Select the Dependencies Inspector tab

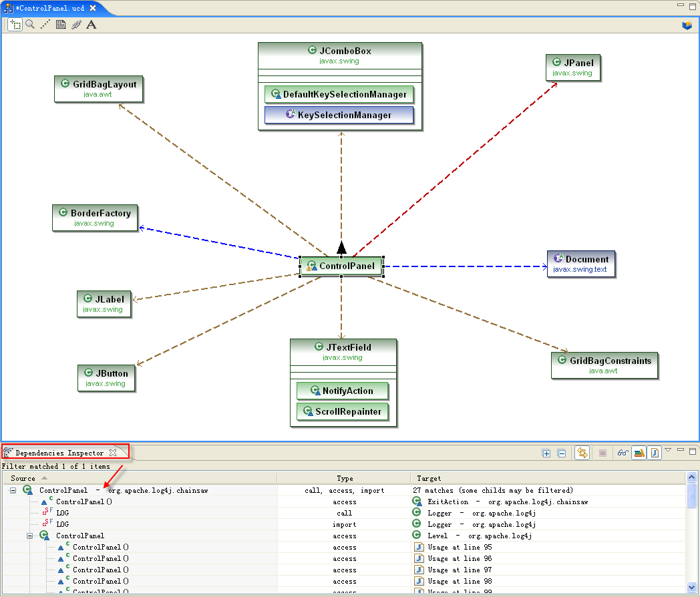[x=59, y=453]
